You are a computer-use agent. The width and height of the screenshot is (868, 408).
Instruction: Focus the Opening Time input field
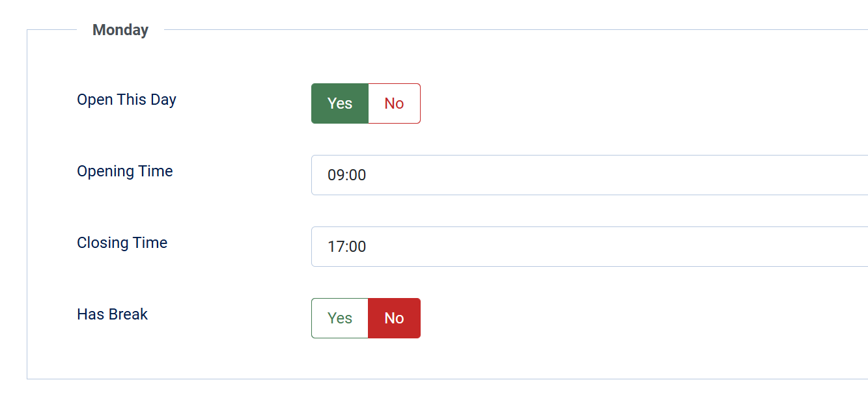point(586,175)
